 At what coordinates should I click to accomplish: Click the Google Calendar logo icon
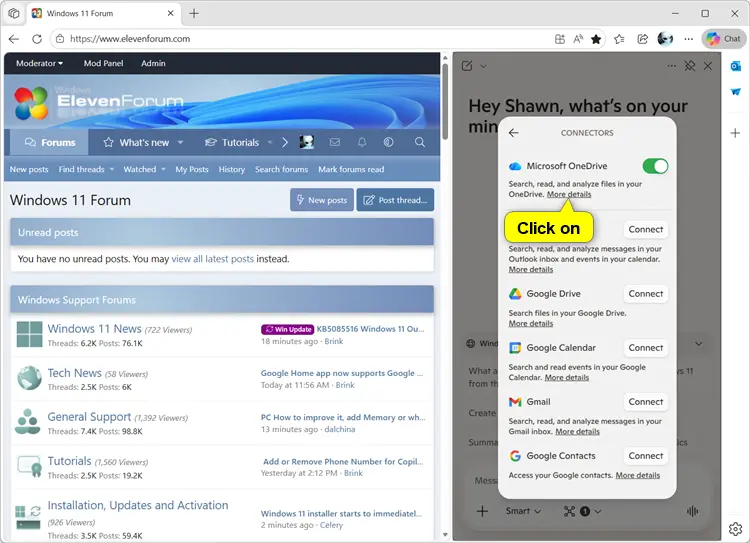(515, 348)
